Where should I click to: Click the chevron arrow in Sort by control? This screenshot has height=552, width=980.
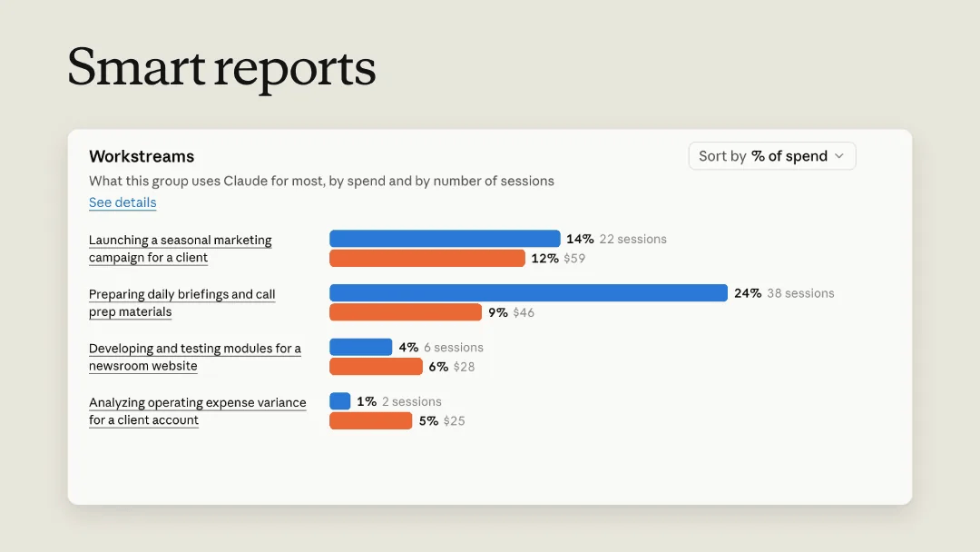tap(839, 155)
